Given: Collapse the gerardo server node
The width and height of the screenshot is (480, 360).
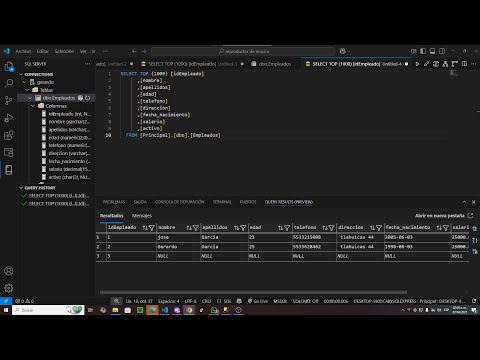Looking at the screenshot, I should [x=24, y=82].
